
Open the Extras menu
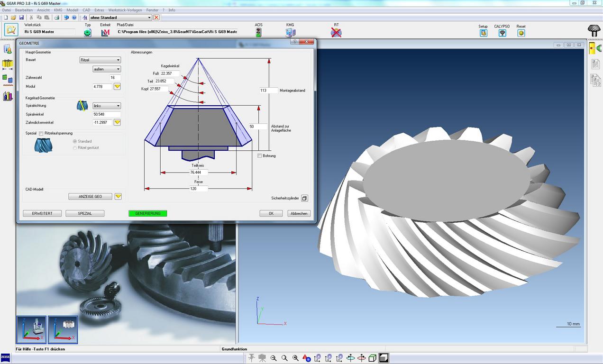click(x=99, y=10)
